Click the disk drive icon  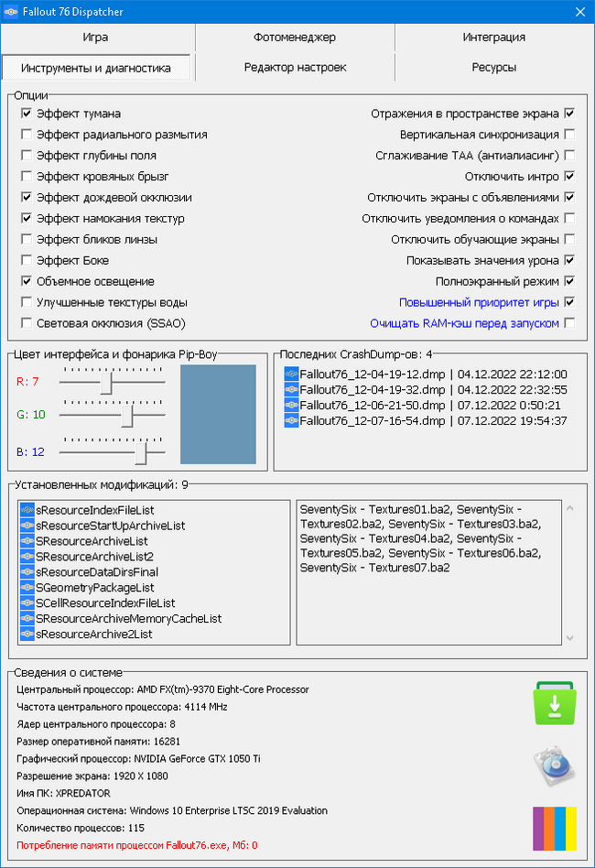tap(555, 765)
